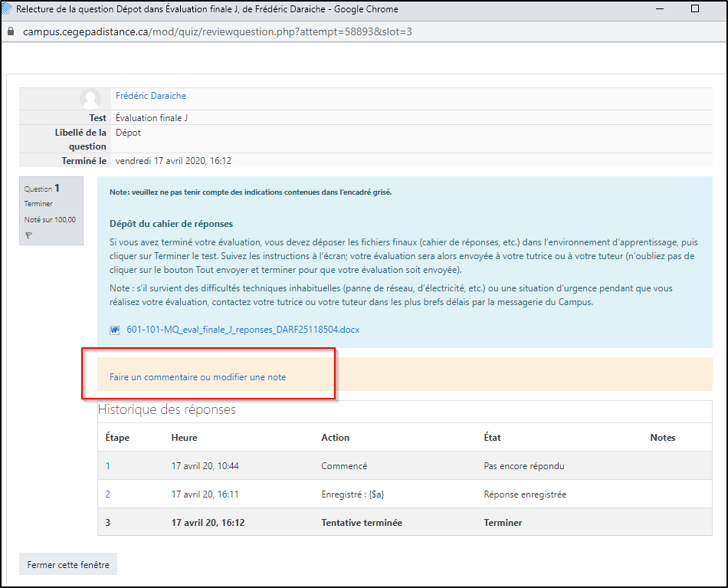Click the Word document icon beside the docx file
The width and height of the screenshot is (728, 588).
click(115, 330)
